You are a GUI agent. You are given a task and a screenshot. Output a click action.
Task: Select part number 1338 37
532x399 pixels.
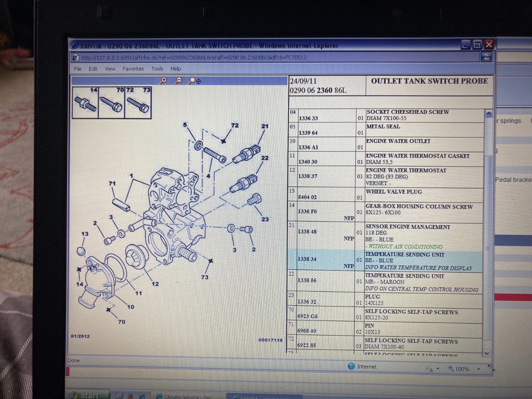308,176
